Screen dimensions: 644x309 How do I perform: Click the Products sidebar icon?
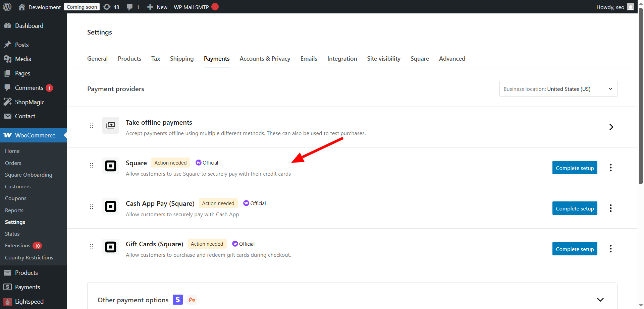pos(7,272)
